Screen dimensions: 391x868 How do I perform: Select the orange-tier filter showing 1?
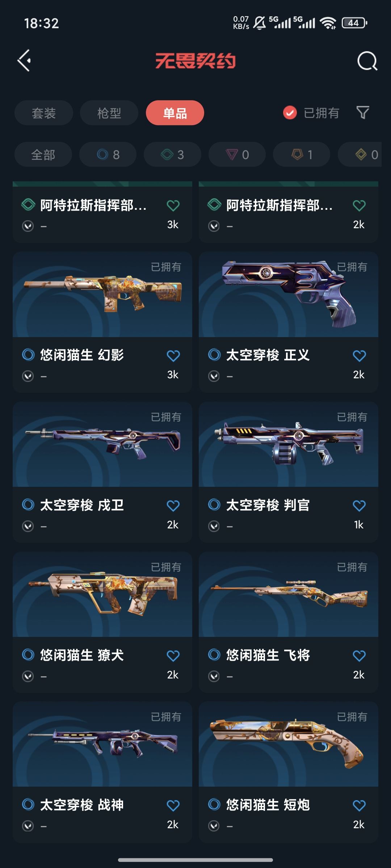(302, 154)
